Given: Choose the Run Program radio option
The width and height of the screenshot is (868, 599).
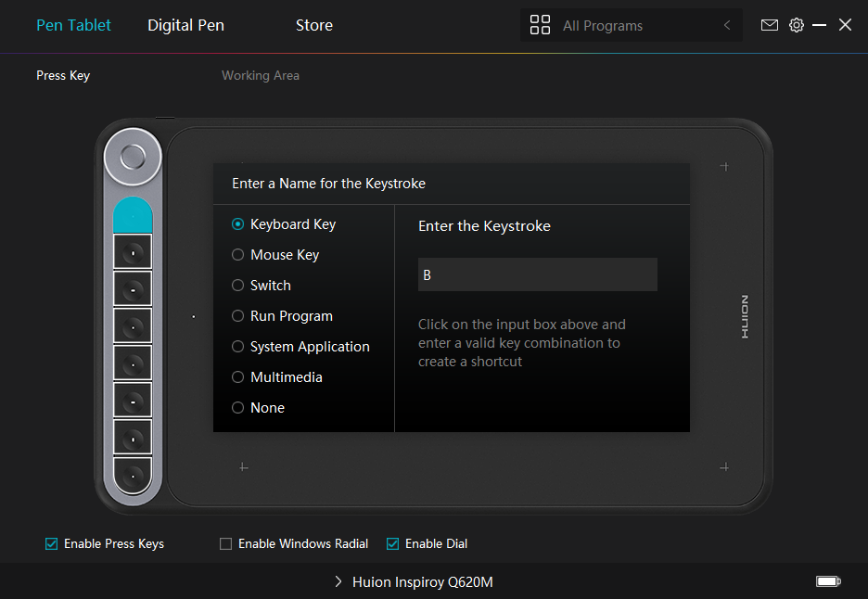Looking at the screenshot, I should pyautogui.click(x=238, y=316).
